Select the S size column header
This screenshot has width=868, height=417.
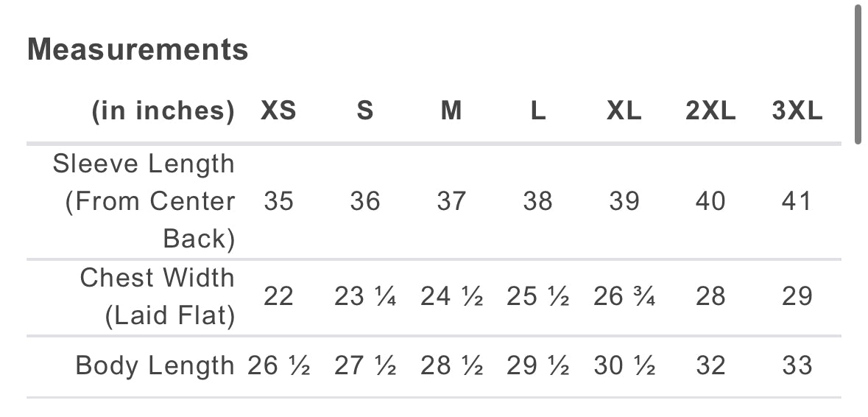click(x=365, y=111)
